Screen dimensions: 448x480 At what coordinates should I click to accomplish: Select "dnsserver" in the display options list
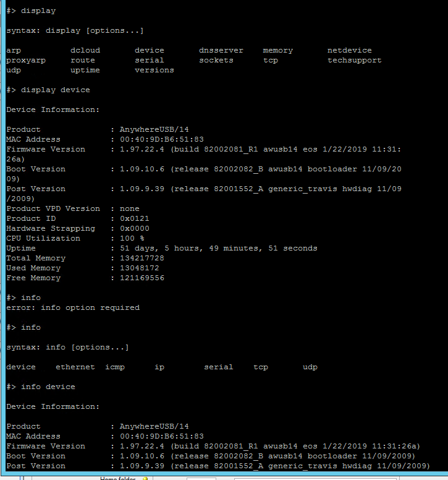tap(221, 50)
